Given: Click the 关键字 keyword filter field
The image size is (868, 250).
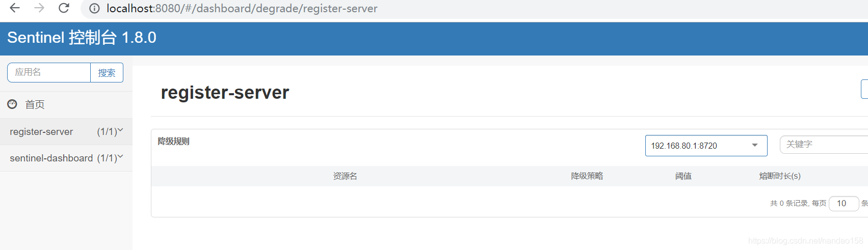Looking at the screenshot, I should pyautogui.click(x=824, y=145).
